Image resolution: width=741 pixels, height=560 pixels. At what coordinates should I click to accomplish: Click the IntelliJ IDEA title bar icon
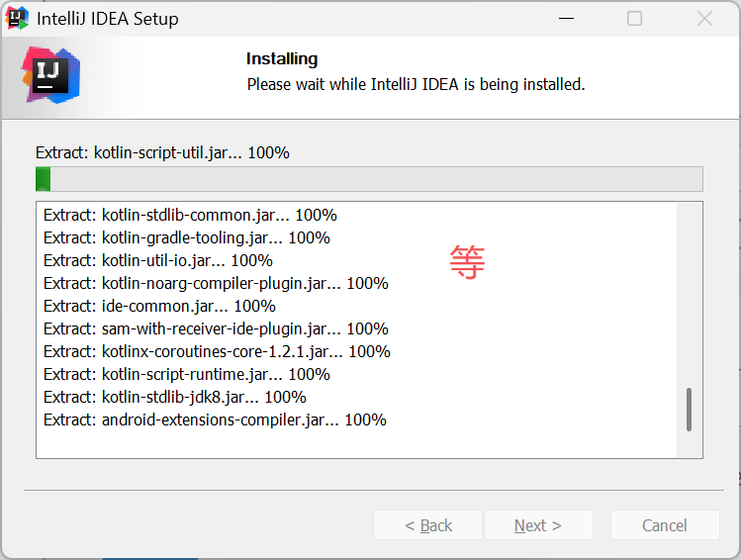18,18
